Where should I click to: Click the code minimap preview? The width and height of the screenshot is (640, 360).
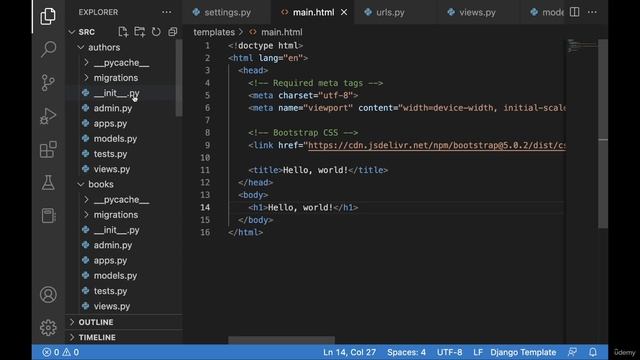point(582,46)
